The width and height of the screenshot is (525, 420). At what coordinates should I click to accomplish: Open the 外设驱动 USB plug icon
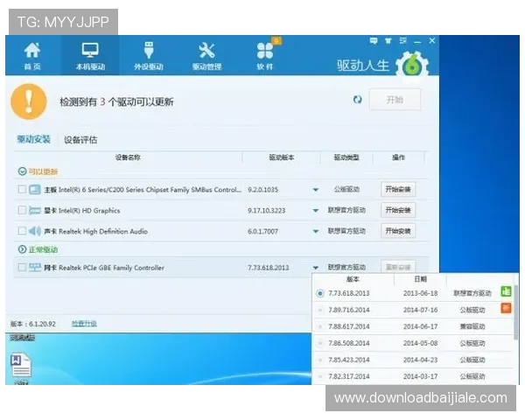click(149, 51)
